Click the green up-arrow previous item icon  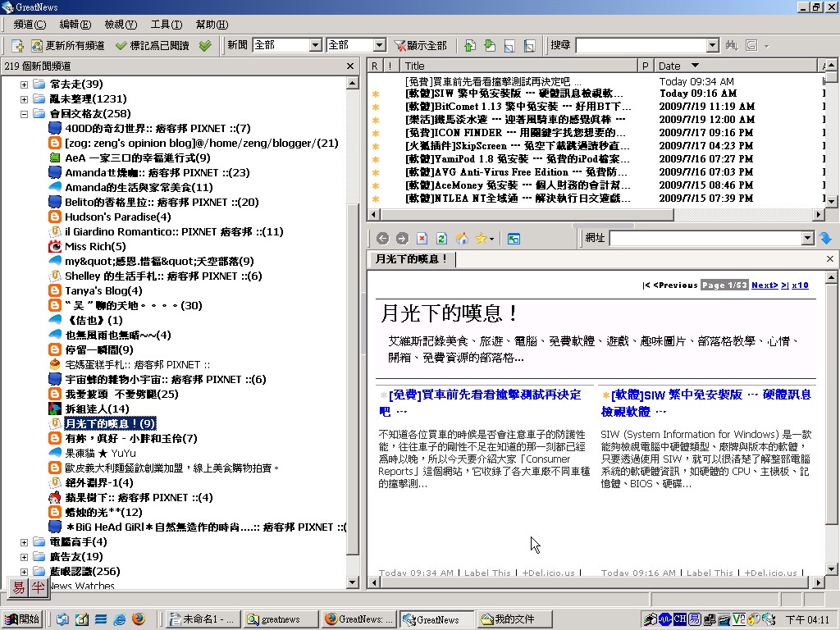[470, 46]
